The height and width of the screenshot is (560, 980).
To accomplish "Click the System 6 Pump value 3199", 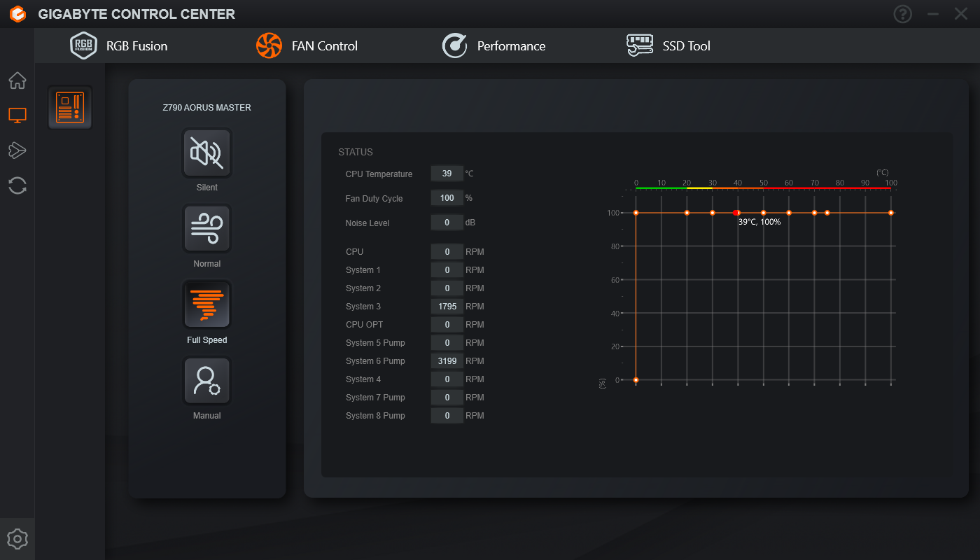I will pos(447,361).
